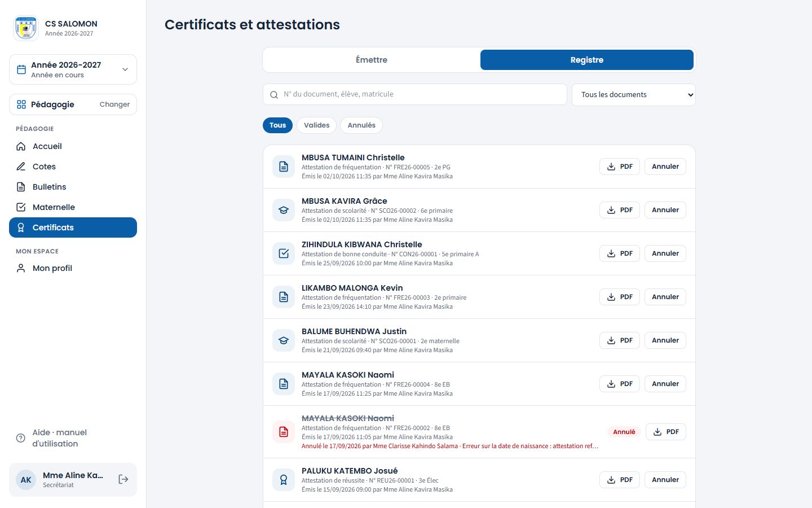
Task: Click document icon for MBUSA TUMAINI Christelle
Action: [x=284, y=167]
